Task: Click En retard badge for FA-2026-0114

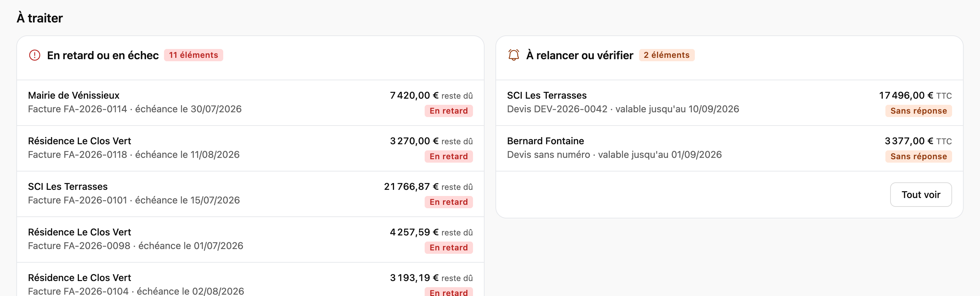Action: (448, 111)
